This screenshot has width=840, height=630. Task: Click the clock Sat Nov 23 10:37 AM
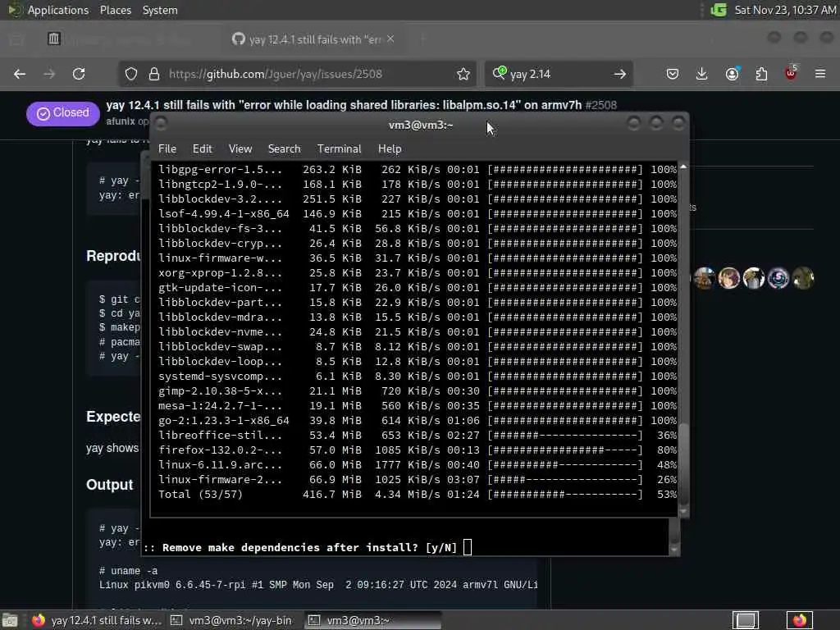tap(785, 10)
